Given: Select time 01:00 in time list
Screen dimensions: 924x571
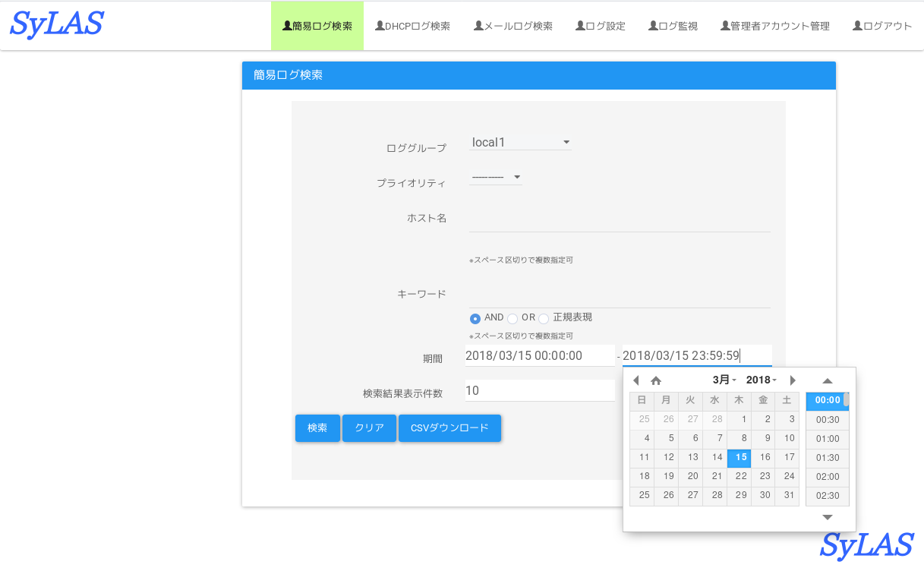Looking at the screenshot, I should click(x=827, y=439).
